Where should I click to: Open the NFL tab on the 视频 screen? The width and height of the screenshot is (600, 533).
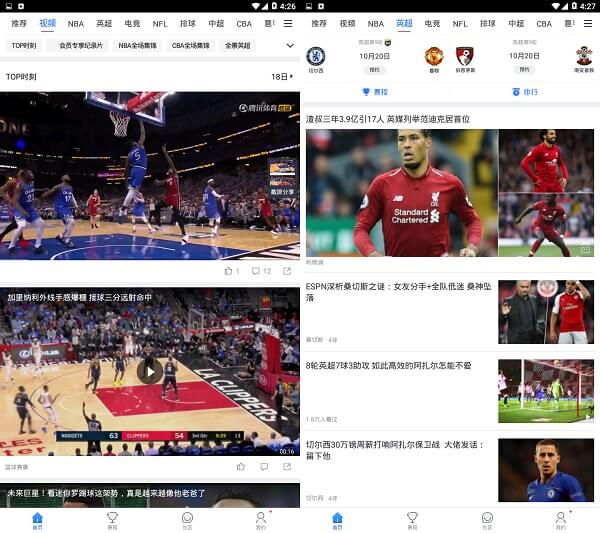click(160, 24)
